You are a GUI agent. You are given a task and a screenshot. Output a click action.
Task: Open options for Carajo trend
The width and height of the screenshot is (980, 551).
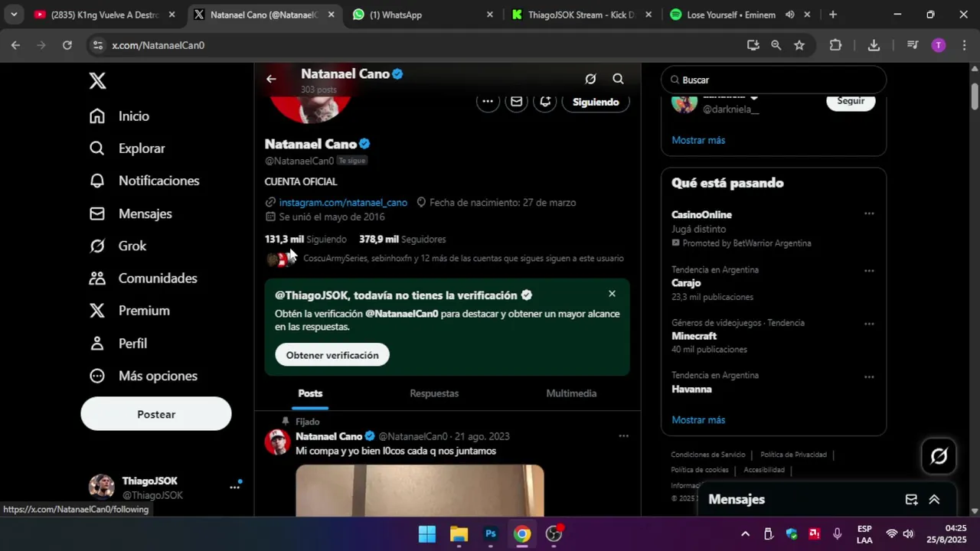(x=869, y=271)
